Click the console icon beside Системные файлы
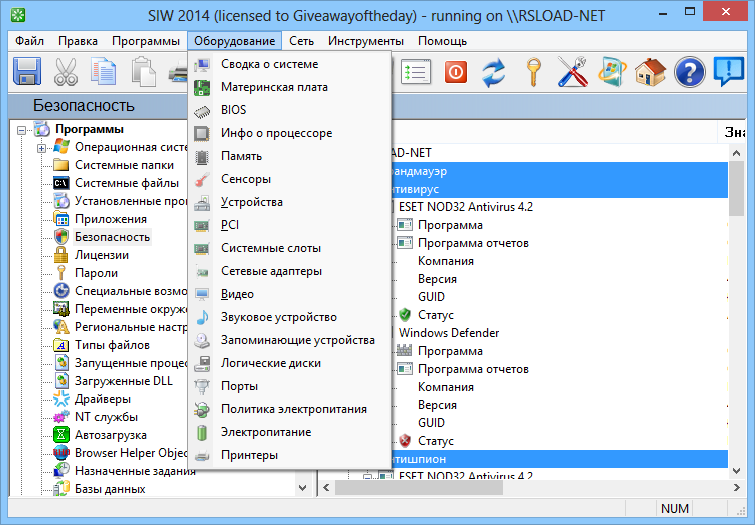Image resolution: width=755 pixels, height=525 pixels. tap(61, 183)
